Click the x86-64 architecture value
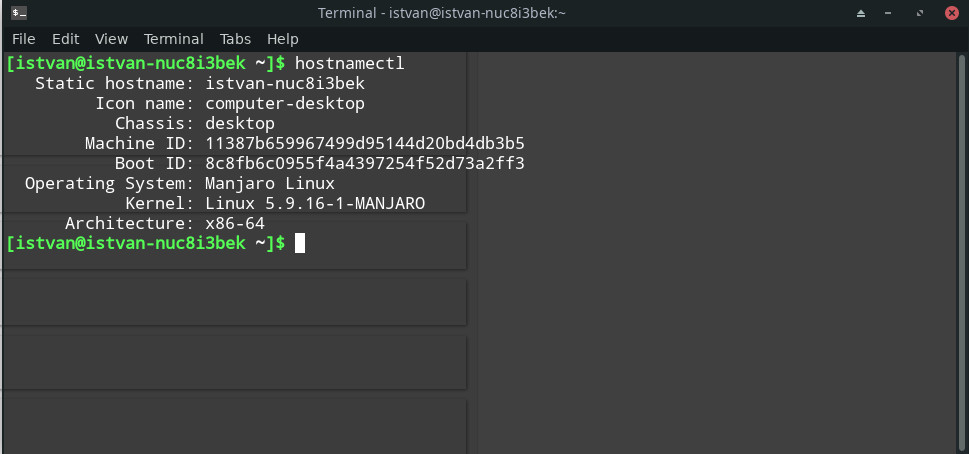The width and height of the screenshot is (969, 454). (235, 223)
